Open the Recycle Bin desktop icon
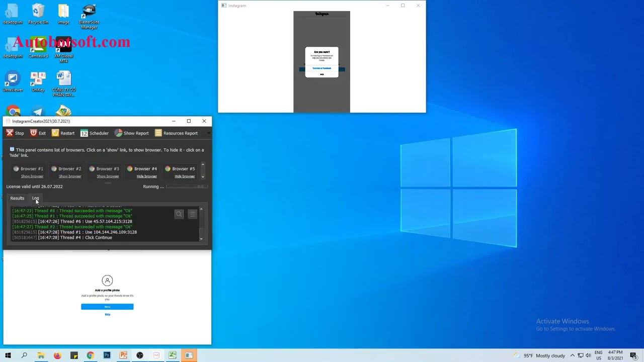This screenshot has width=644, height=362. tap(38, 14)
